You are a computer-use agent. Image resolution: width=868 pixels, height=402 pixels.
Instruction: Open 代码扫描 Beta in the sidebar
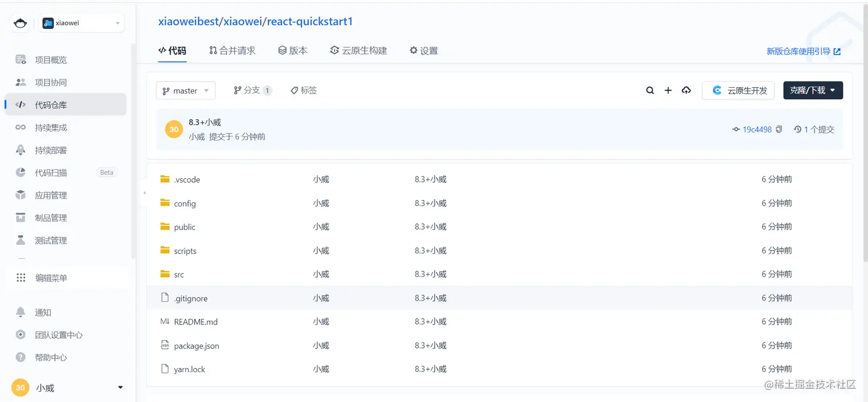tap(65, 173)
